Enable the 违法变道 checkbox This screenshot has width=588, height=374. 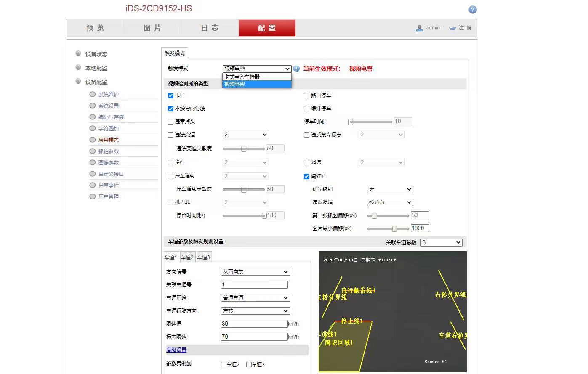[170, 135]
